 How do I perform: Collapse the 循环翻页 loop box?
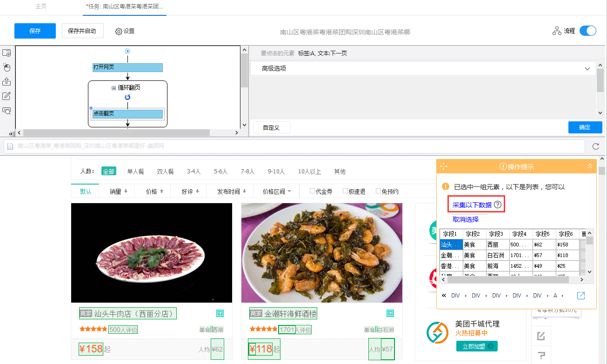click(x=113, y=88)
